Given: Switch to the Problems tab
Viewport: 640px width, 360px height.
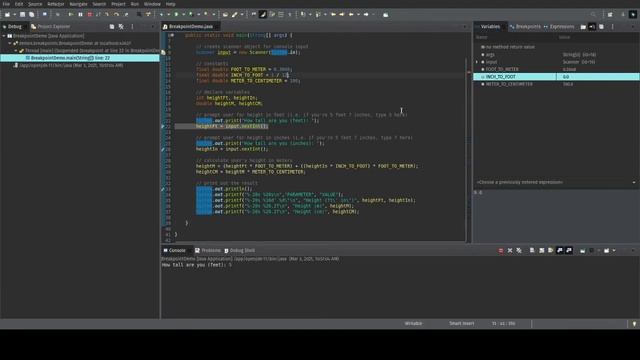Looking at the screenshot, I should coord(208,250).
